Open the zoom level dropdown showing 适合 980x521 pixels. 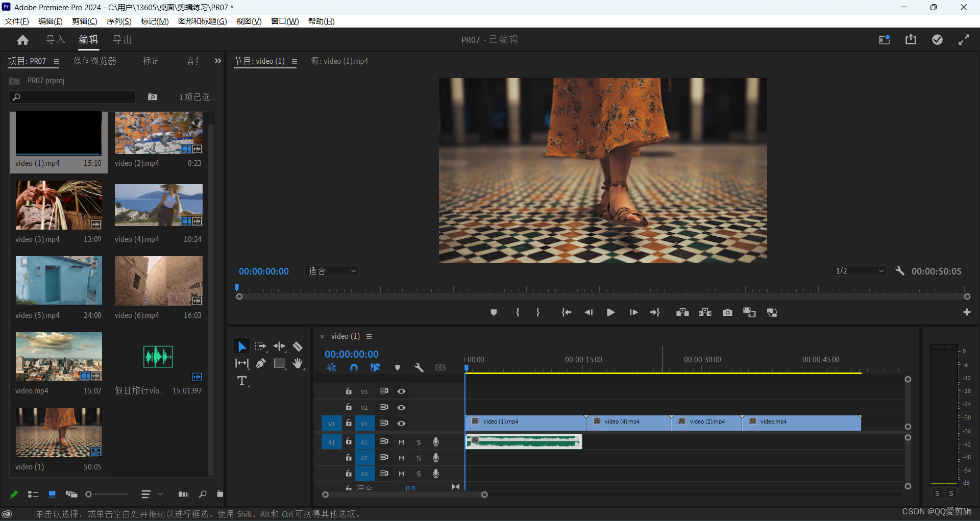[x=332, y=271]
